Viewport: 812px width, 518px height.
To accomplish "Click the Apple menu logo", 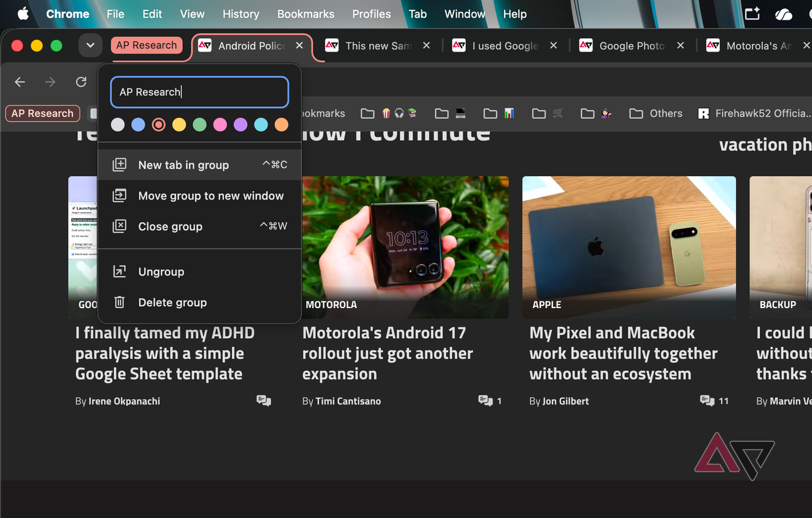I will pos(23,14).
